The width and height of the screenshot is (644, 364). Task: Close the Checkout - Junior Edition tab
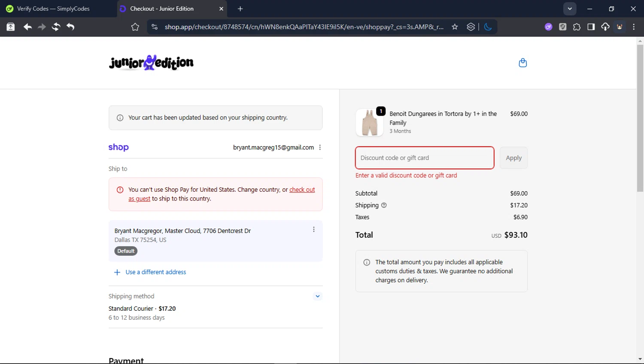coord(221,9)
